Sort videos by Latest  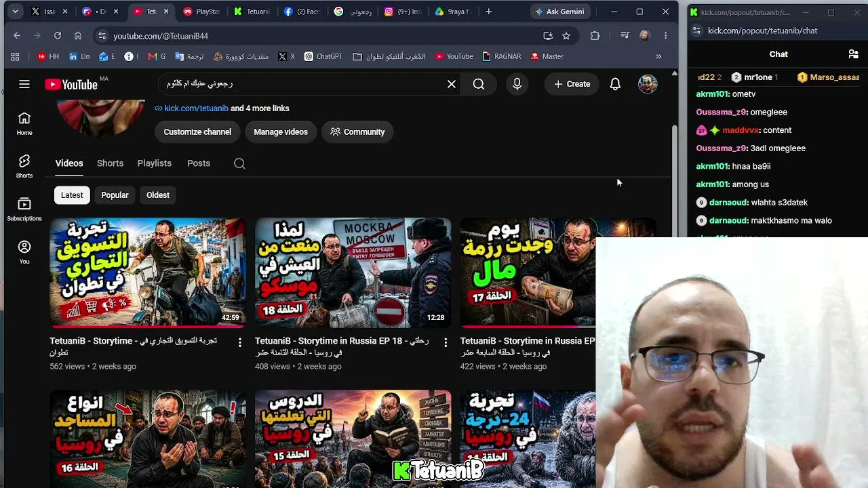tap(72, 195)
